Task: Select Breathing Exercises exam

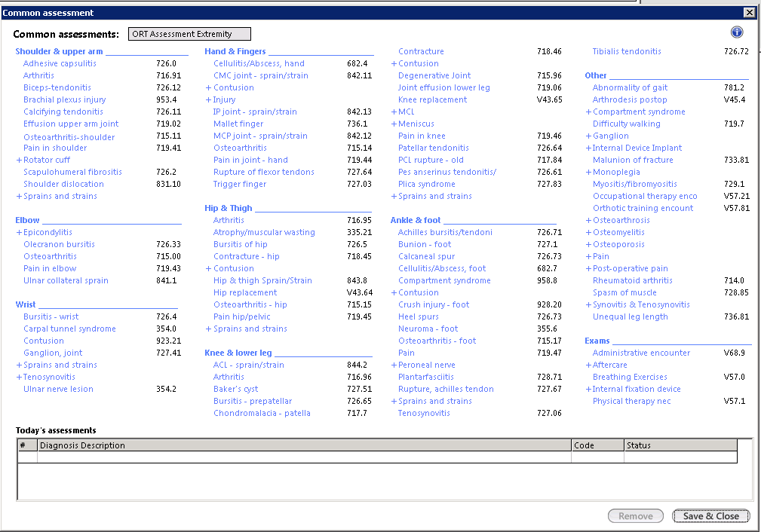Action: [x=630, y=377]
